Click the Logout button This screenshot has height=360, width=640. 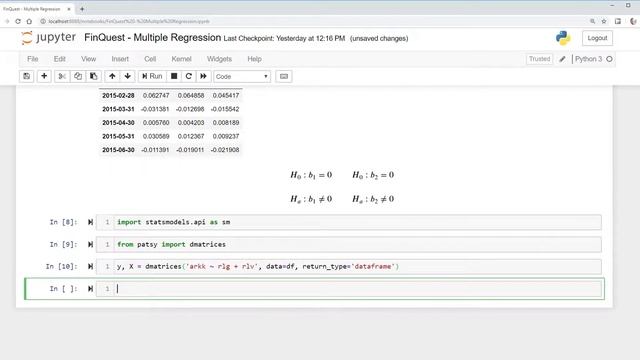pos(597,38)
